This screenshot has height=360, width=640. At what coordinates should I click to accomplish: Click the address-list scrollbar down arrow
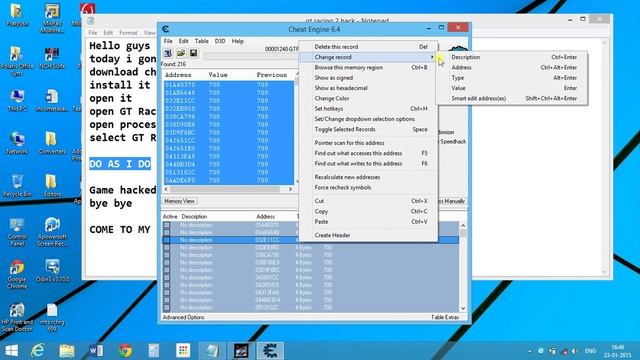(463, 308)
